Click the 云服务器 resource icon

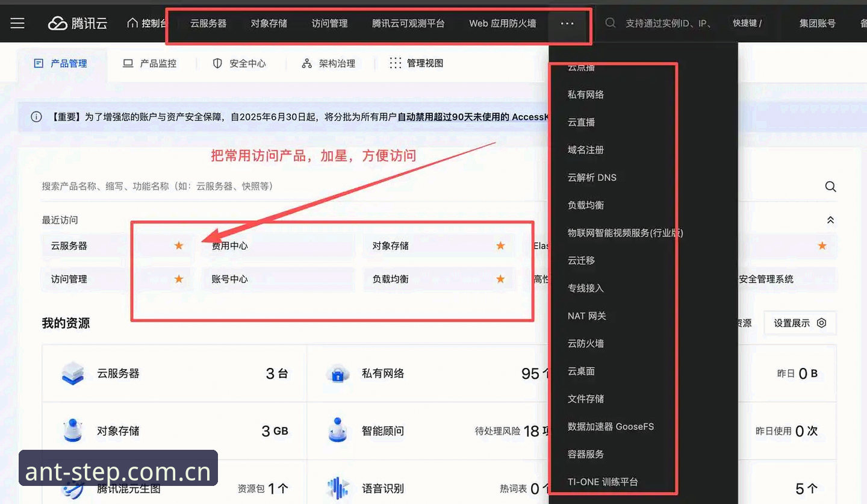[73, 373]
